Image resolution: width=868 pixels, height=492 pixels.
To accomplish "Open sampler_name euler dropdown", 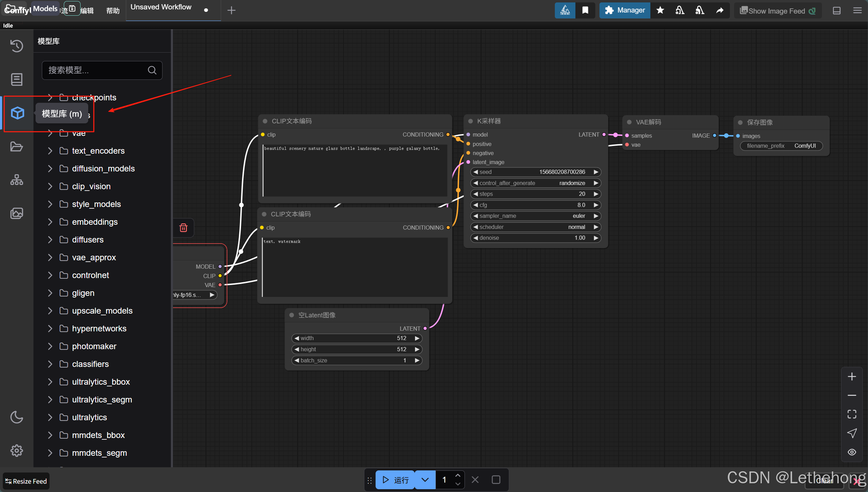I will tap(535, 216).
